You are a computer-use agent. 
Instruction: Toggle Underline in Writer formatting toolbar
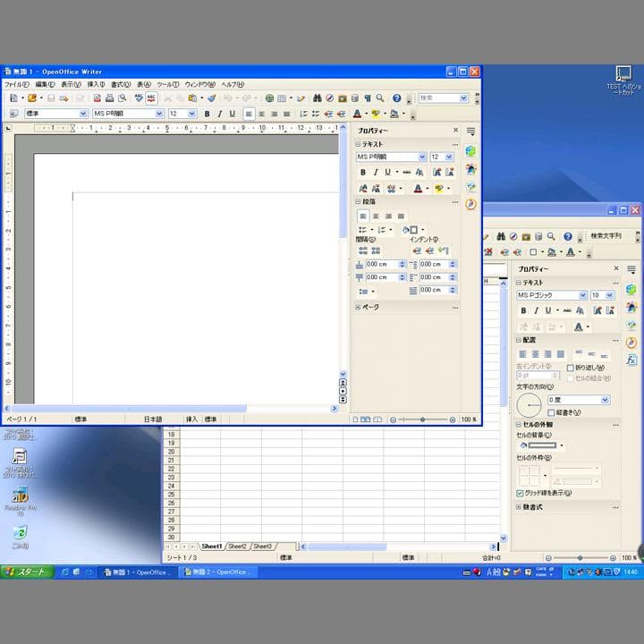pyautogui.click(x=233, y=114)
